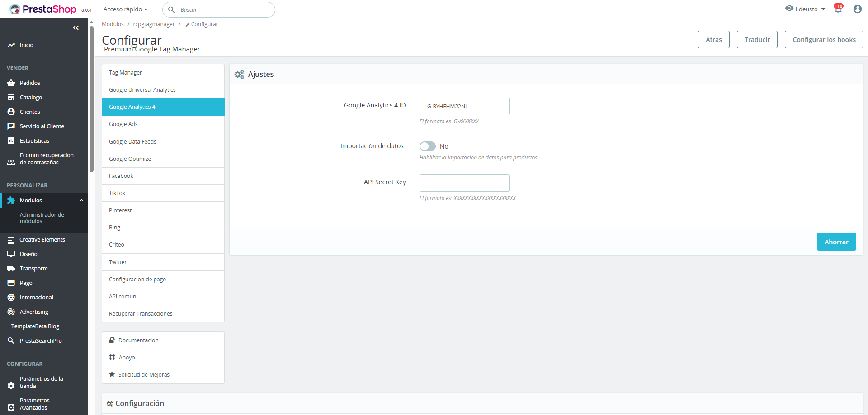Focus the API Secret Key field
868x415 pixels.
(465, 183)
